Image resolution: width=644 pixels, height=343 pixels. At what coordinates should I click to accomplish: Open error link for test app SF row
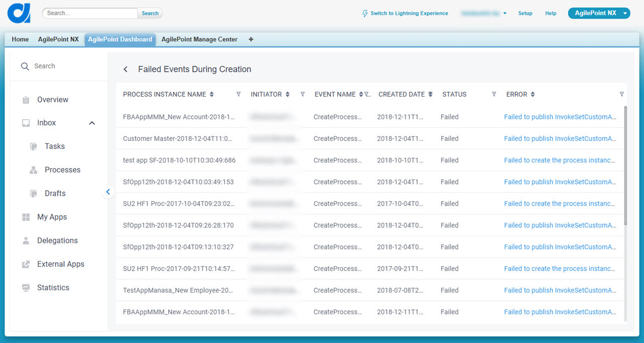(559, 160)
